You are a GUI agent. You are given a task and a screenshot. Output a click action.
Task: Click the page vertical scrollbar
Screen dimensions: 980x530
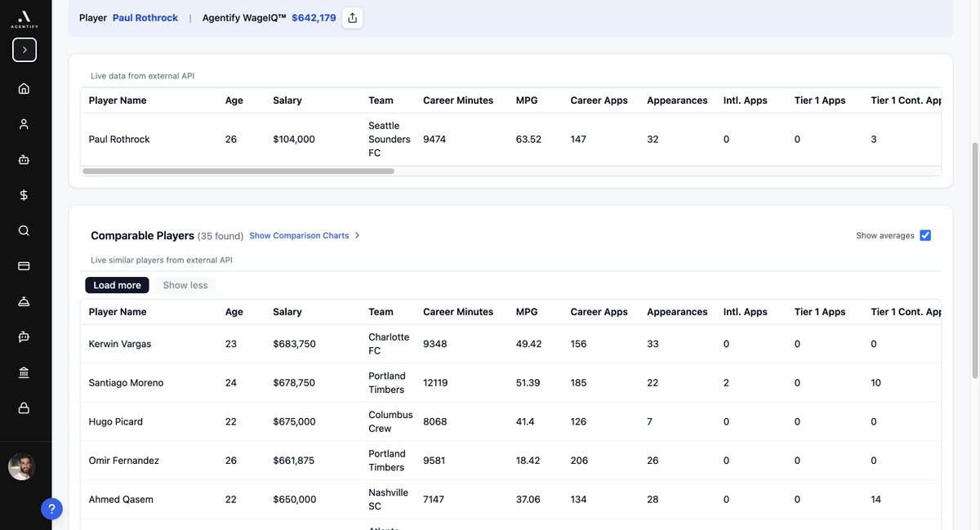point(973,261)
